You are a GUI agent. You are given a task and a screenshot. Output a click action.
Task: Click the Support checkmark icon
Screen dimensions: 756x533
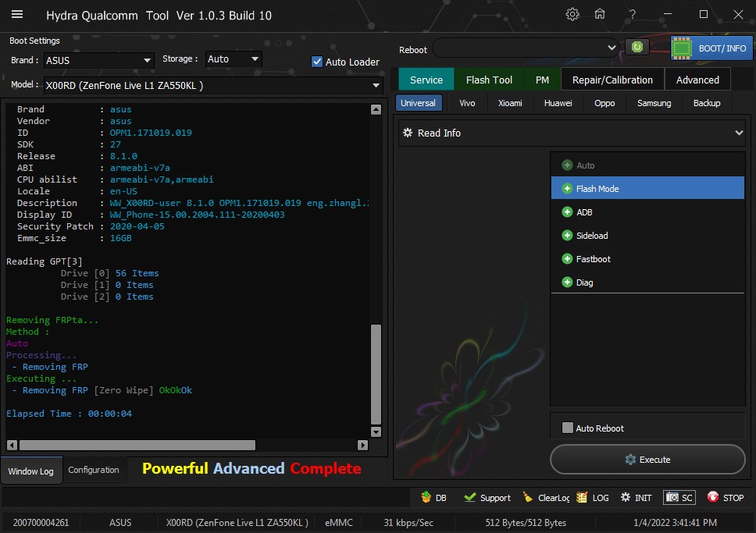(469, 497)
